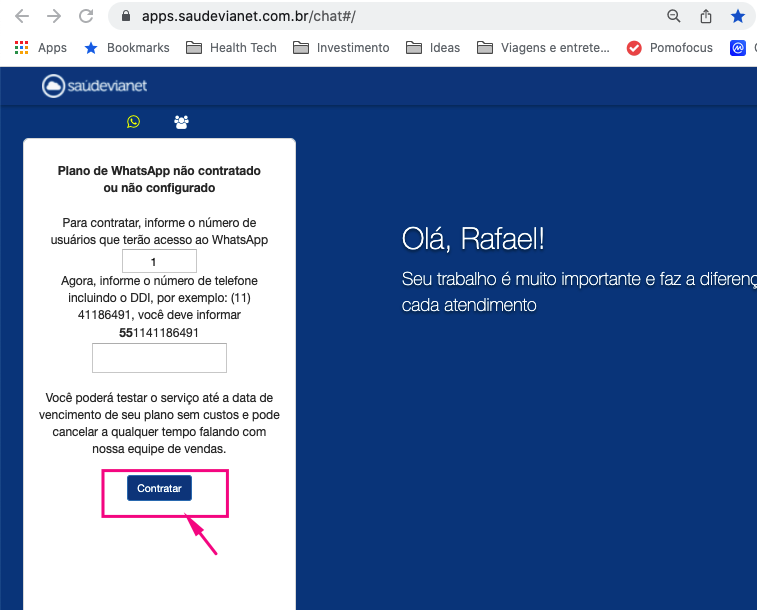Open the Ideas bookmark folder
757x610 pixels.
pos(433,48)
